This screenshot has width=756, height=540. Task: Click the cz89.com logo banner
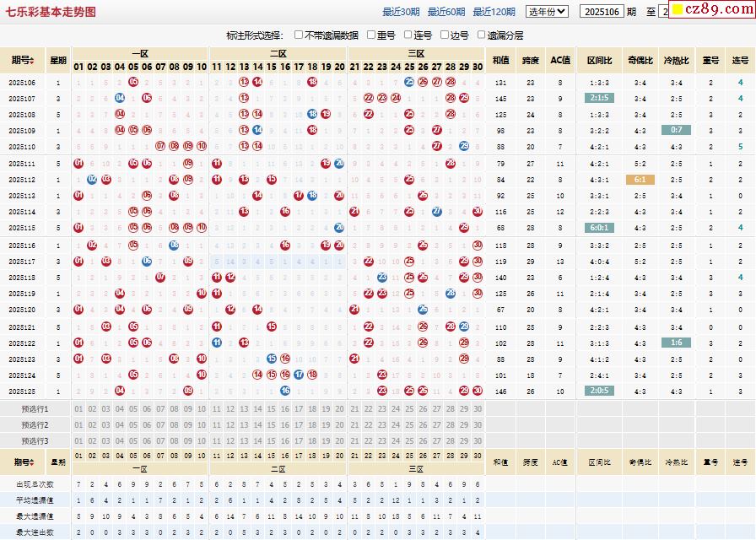tap(713, 9)
